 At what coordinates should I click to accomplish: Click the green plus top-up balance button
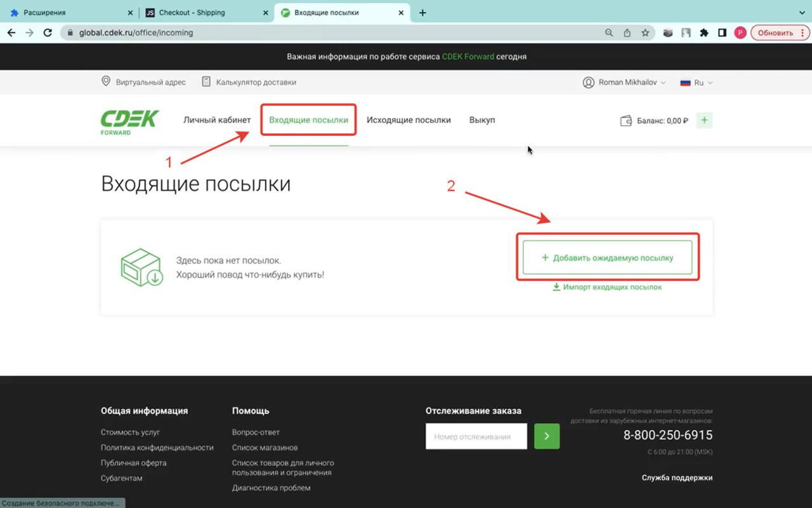coord(704,121)
